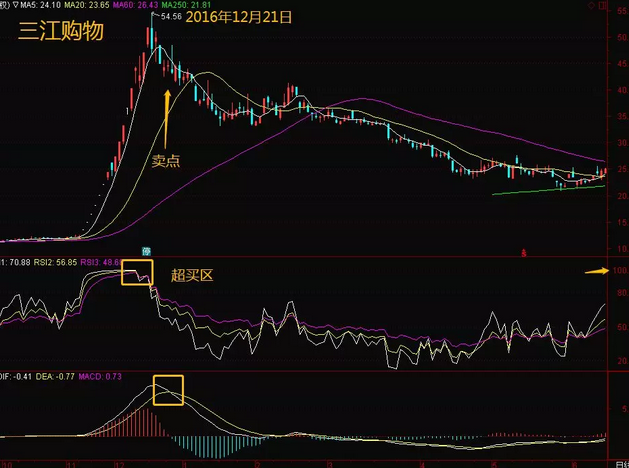Click the 超买区 annotation text
The width and height of the screenshot is (629, 468).
pyautogui.click(x=191, y=275)
